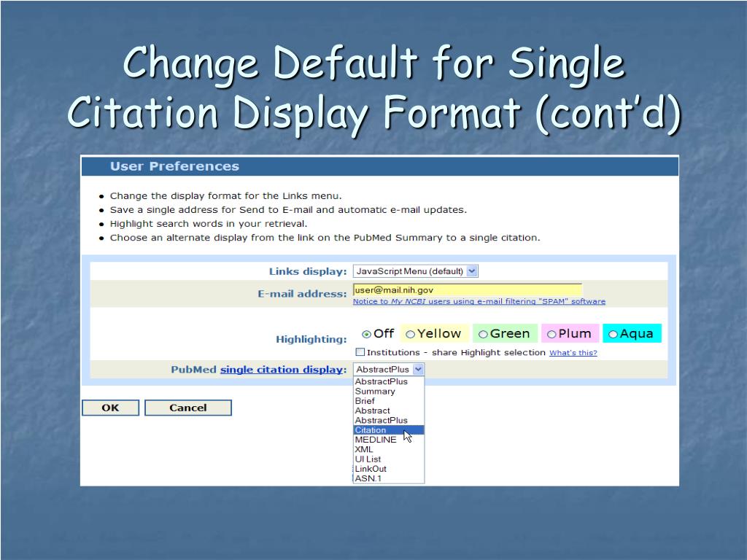
Task: Open the SPAM software notice link
Action: coord(479,301)
